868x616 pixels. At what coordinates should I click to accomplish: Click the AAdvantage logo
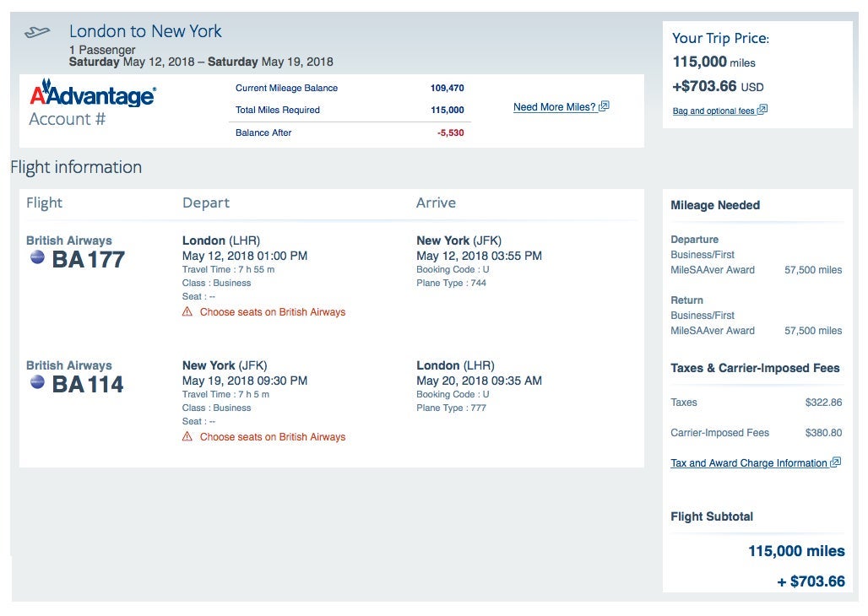click(93, 95)
